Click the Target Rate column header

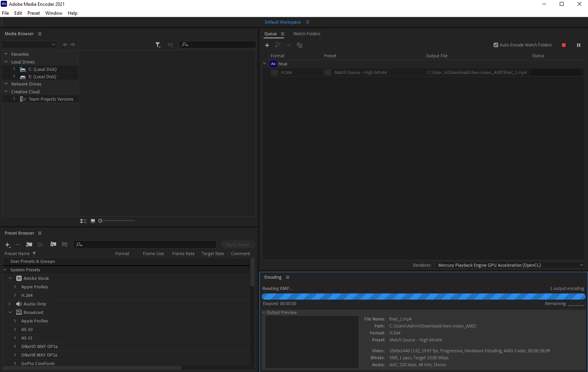[213, 254]
